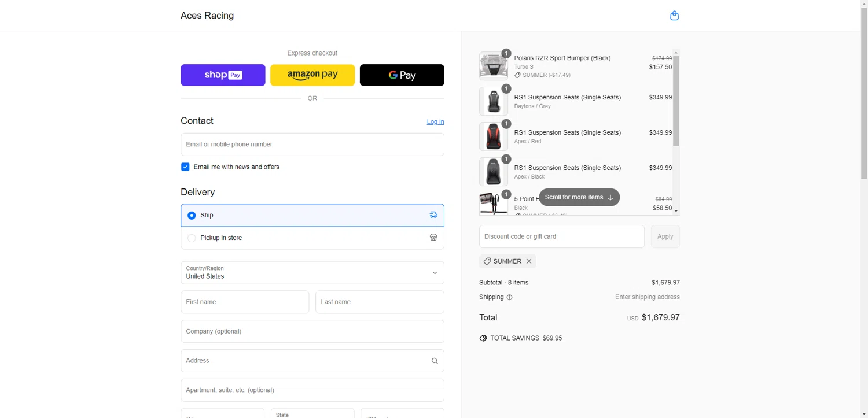
Task: Click the Log in link
Action: pyautogui.click(x=436, y=121)
